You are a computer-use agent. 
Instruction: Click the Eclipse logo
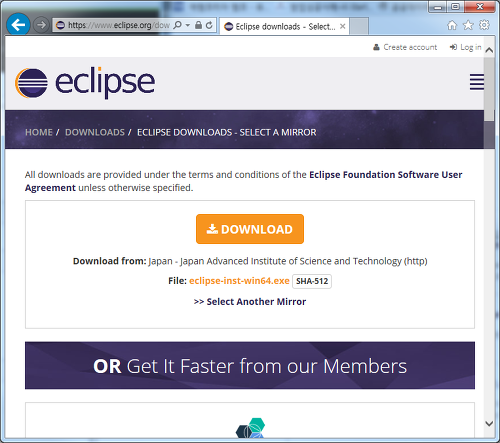(x=85, y=83)
